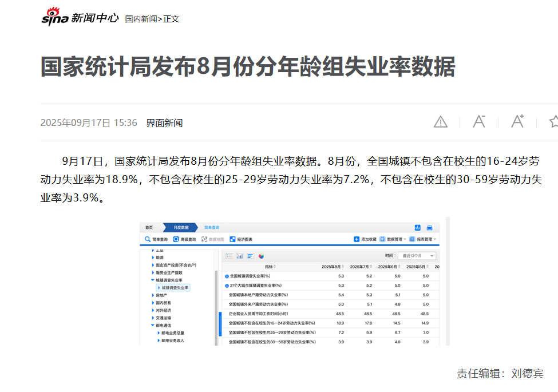In article image, click info icon beside 31个大城市城镇调查失业率(%)
Viewport: 558px width, 392px height.
pyautogui.click(x=227, y=286)
